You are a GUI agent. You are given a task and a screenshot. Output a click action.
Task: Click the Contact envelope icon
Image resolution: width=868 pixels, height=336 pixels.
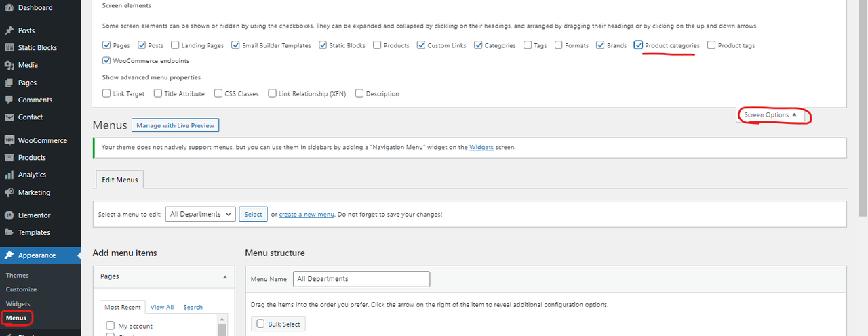9,117
